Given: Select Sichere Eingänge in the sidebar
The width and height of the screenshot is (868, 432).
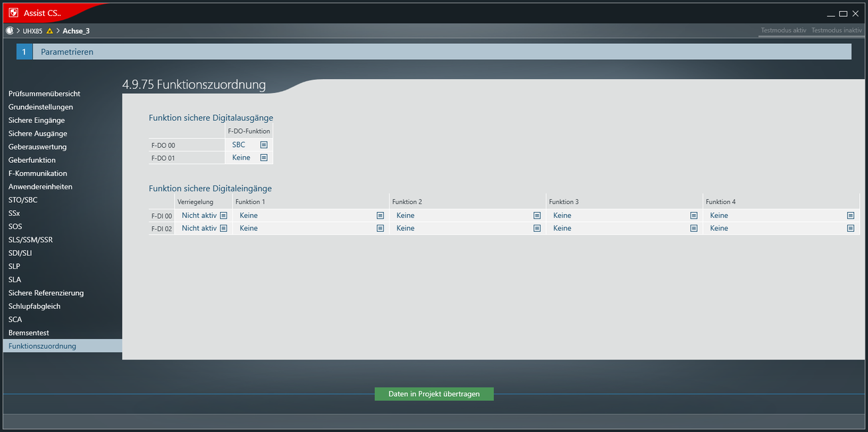Looking at the screenshot, I should coord(37,120).
